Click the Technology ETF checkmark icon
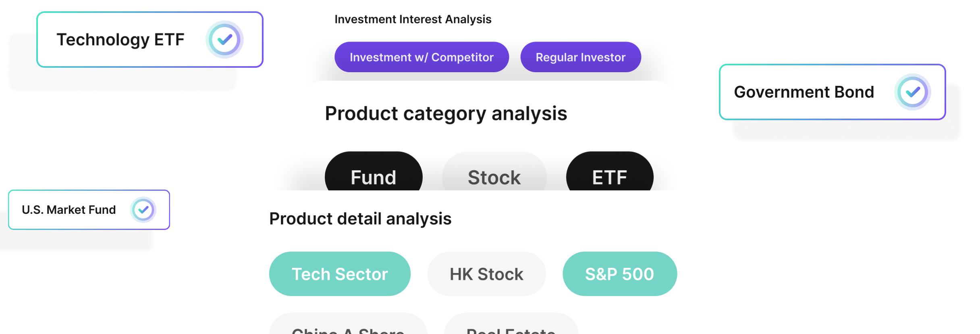Image resolution: width=980 pixels, height=334 pixels. pyautogui.click(x=224, y=40)
